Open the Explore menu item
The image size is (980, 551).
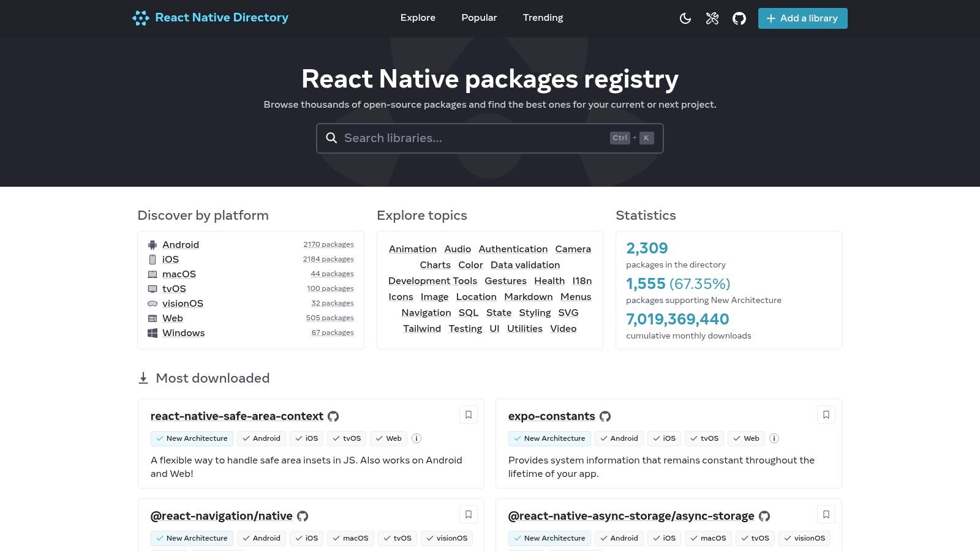point(418,18)
